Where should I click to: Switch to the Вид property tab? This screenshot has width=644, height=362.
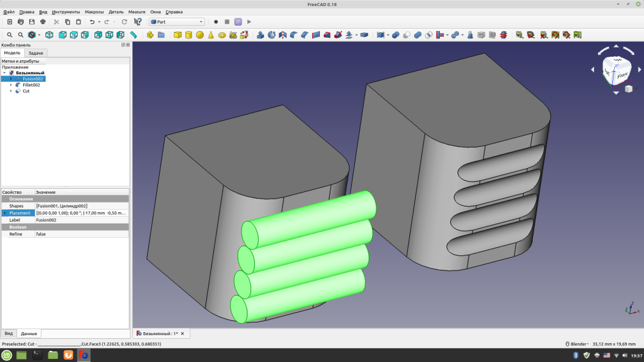tap(9, 333)
